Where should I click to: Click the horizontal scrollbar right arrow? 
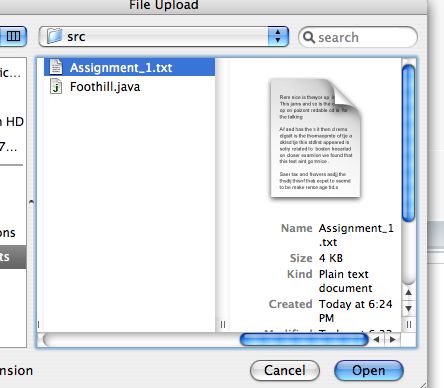pos(393,340)
